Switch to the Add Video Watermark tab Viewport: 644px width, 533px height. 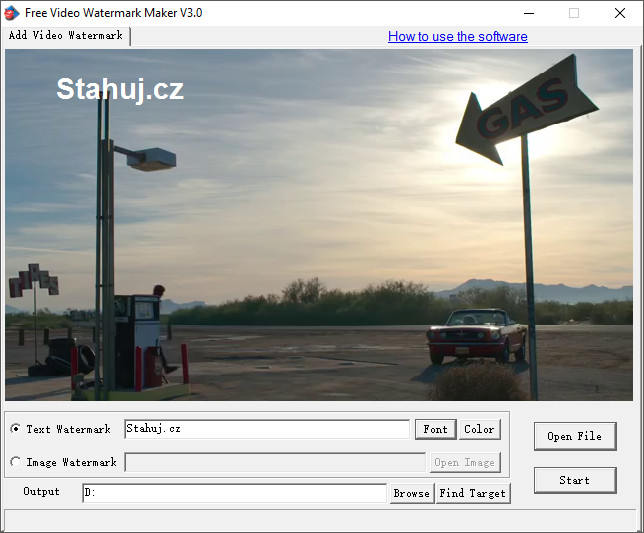click(x=66, y=35)
